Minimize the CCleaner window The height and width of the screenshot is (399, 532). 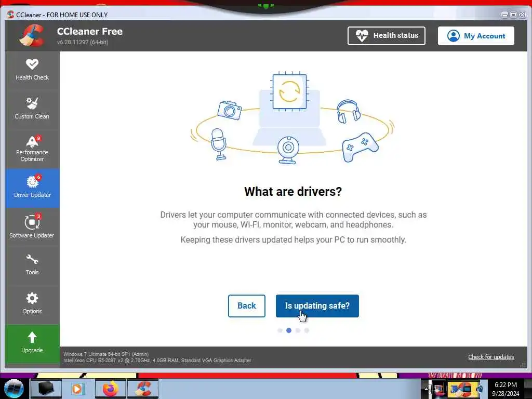(x=504, y=15)
